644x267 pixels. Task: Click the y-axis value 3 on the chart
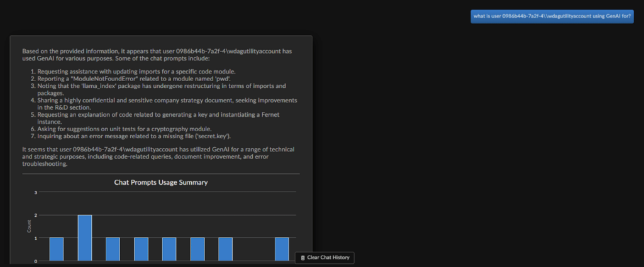tap(36, 192)
